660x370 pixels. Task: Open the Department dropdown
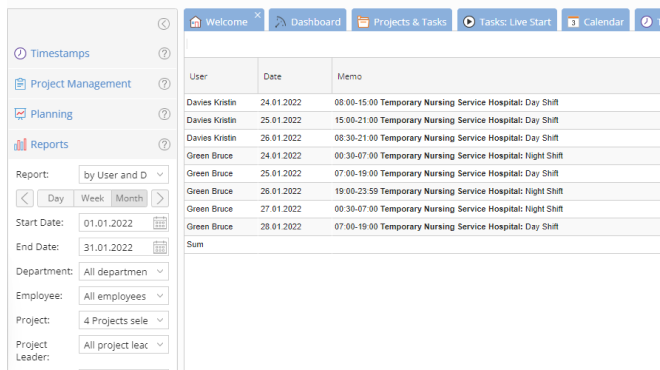point(124,272)
